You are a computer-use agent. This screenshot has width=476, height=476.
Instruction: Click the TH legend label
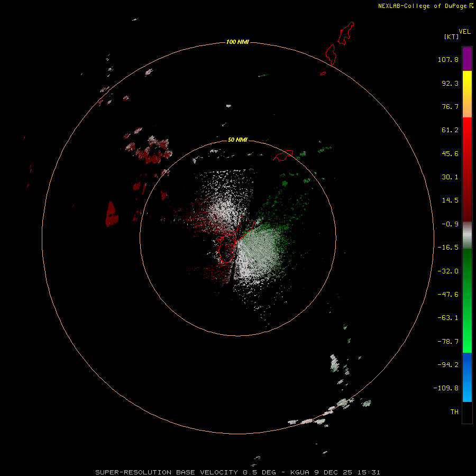(454, 412)
